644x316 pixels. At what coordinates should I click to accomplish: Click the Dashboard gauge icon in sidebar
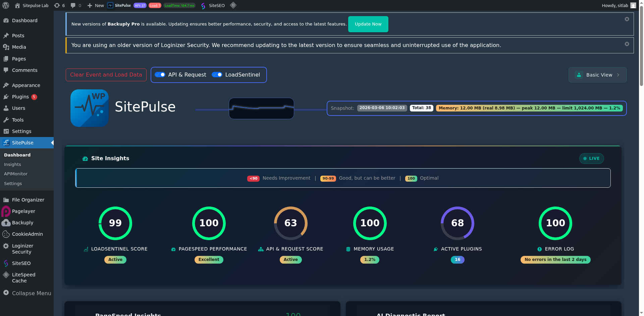pyautogui.click(x=6, y=20)
